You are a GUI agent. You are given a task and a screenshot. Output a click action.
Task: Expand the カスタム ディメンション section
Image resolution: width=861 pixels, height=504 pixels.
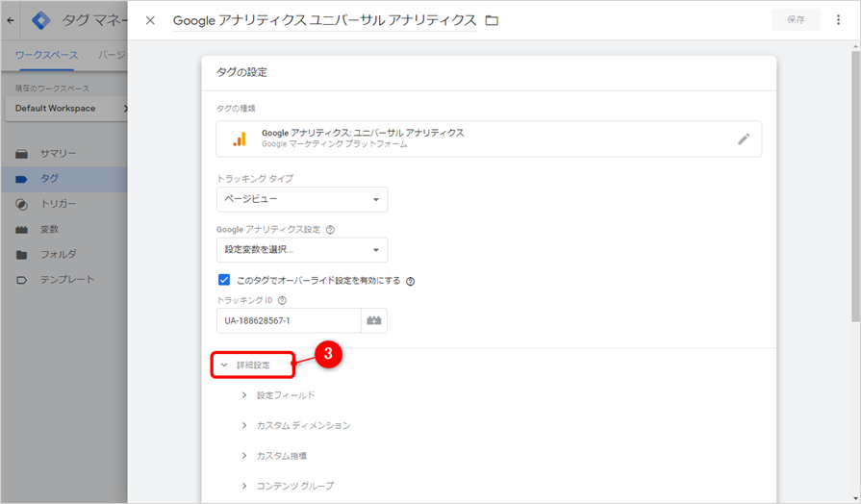click(296, 425)
